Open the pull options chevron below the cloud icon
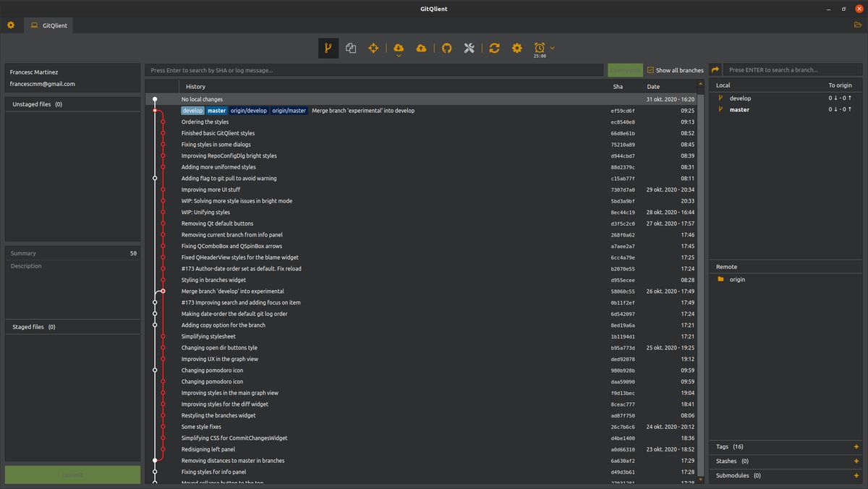The width and height of the screenshot is (868, 489). click(x=398, y=56)
